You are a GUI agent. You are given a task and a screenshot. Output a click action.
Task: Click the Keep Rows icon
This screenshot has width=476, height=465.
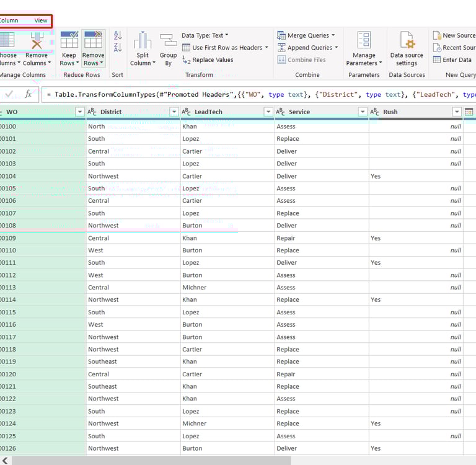[x=69, y=41]
